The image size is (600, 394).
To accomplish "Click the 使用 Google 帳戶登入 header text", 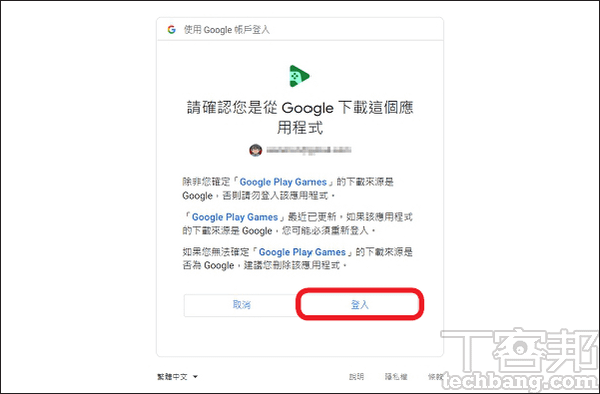I will (227, 29).
